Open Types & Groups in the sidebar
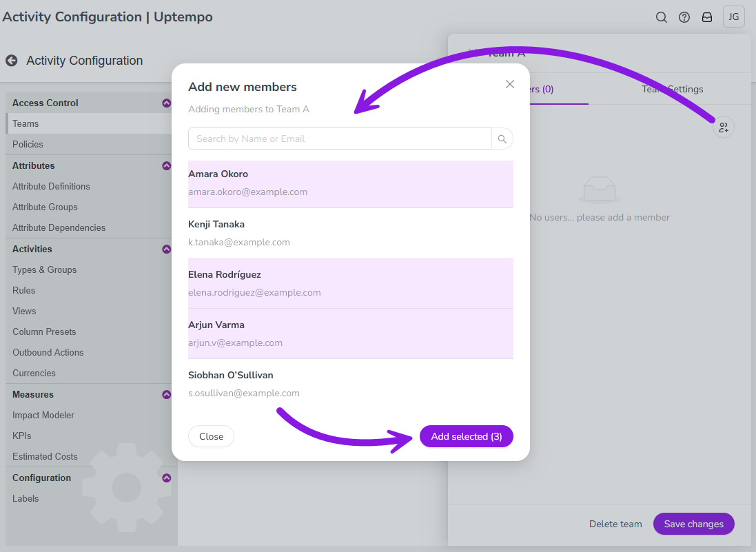The image size is (756, 552). click(89, 270)
